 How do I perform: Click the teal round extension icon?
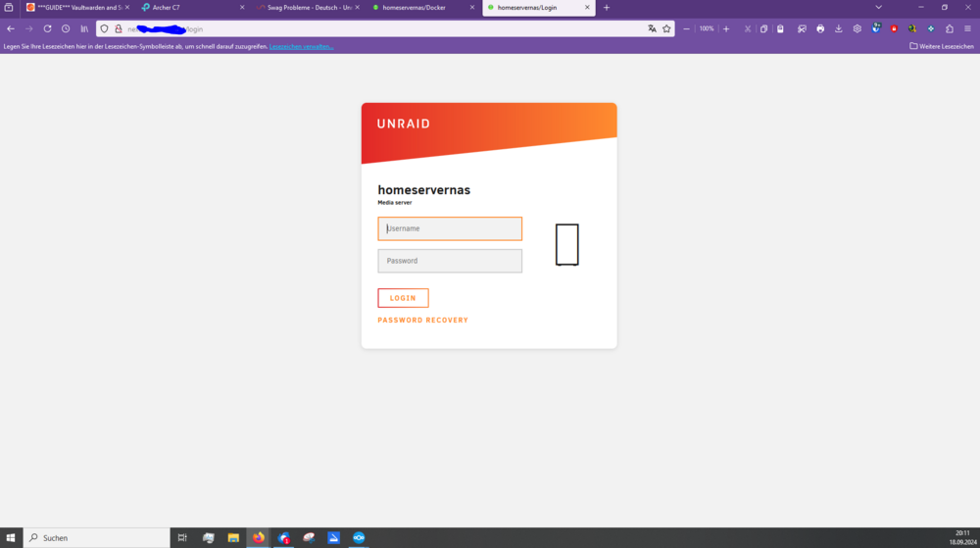931,28
